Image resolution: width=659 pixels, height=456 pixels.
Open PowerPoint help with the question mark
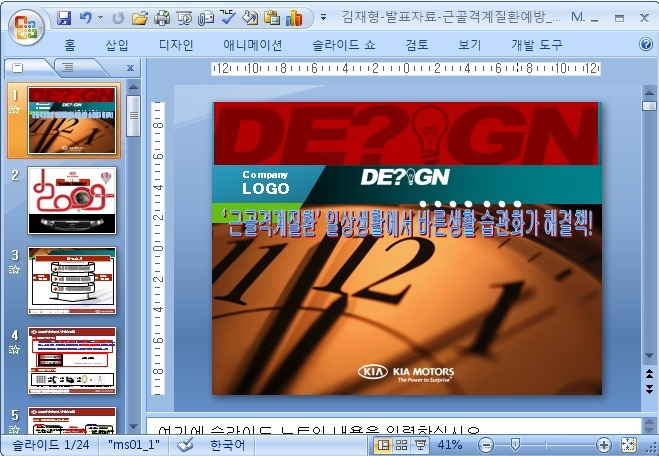click(x=646, y=44)
